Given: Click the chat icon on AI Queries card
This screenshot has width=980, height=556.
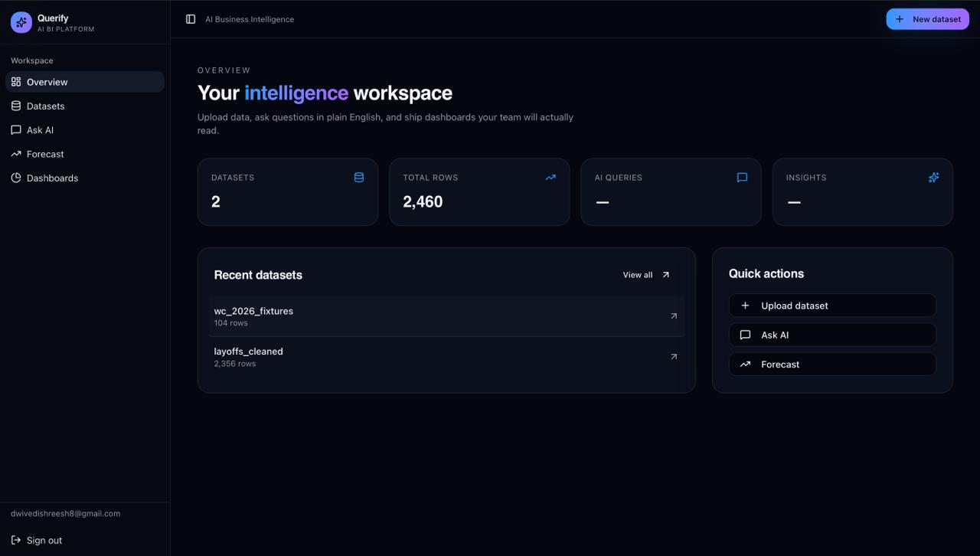Looking at the screenshot, I should pyautogui.click(x=742, y=178).
